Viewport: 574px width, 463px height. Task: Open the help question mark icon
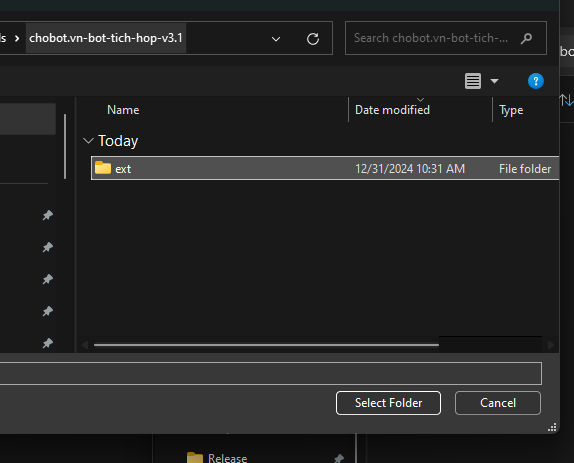(536, 81)
